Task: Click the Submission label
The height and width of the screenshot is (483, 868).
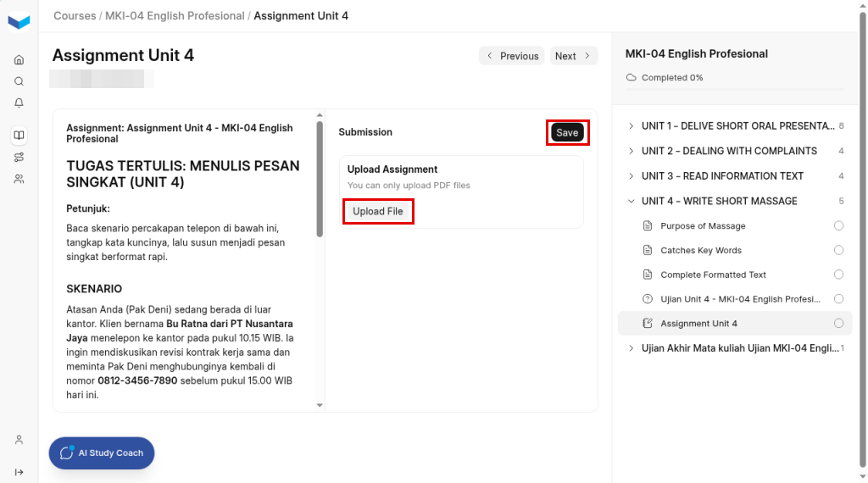Action: [x=365, y=132]
